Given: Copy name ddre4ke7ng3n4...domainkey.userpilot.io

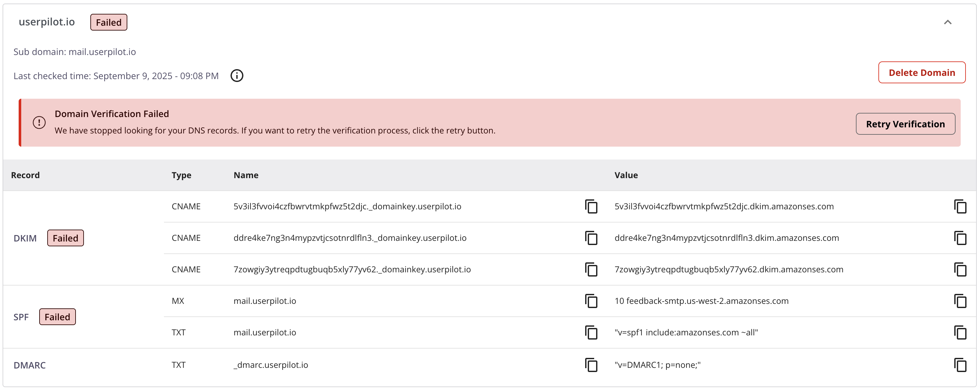Looking at the screenshot, I should coord(591,238).
